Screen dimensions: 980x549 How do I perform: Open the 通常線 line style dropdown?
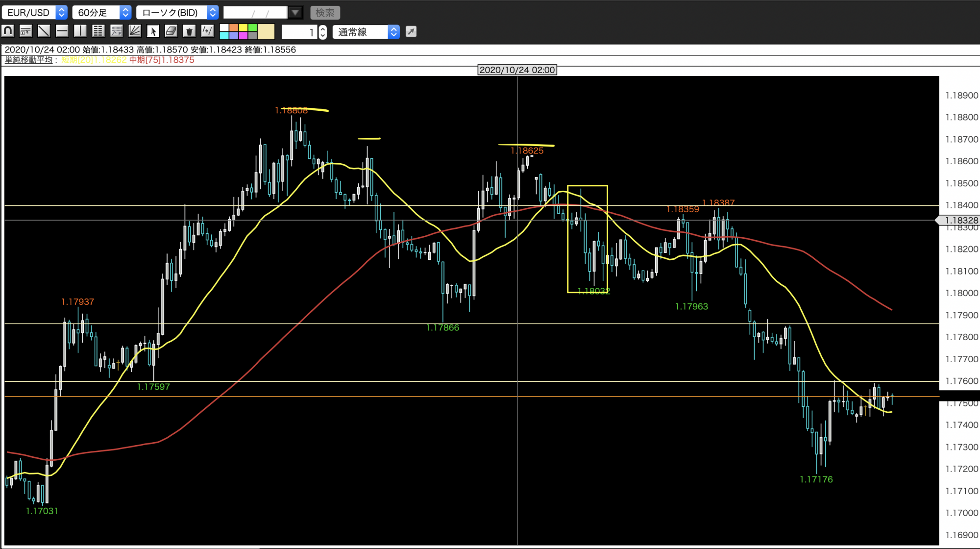point(366,32)
